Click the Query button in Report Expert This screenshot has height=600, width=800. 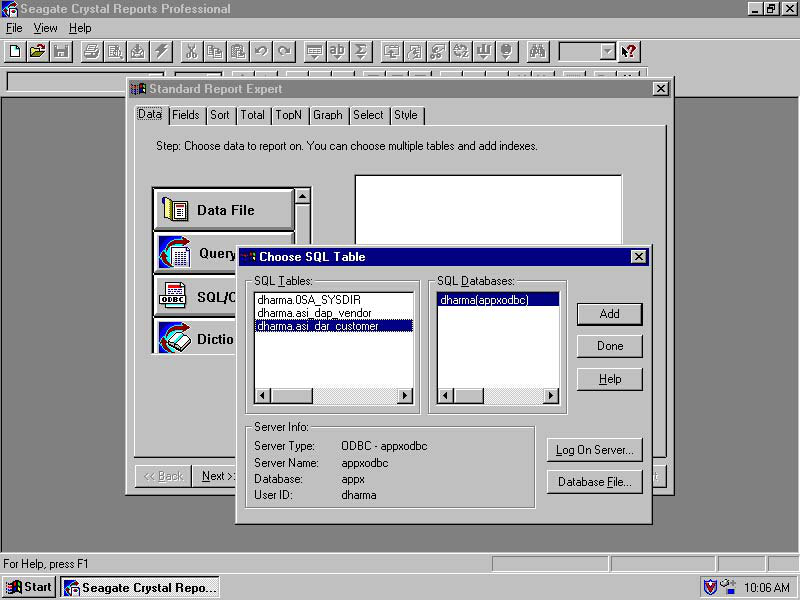pos(196,253)
